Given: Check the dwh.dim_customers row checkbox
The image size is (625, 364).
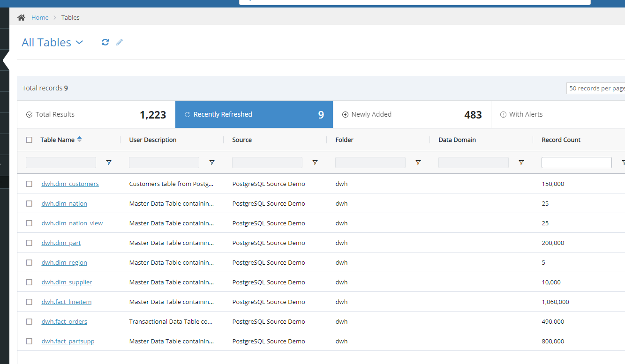Looking at the screenshot, I should [29, 184].
